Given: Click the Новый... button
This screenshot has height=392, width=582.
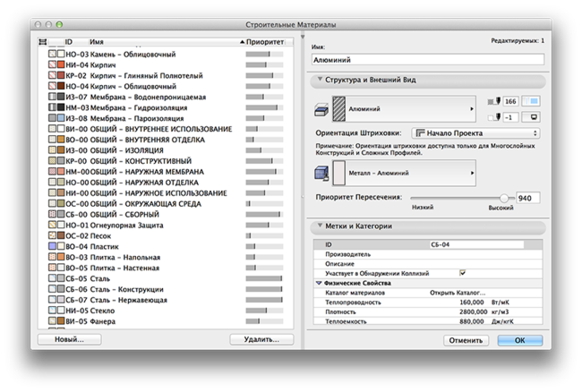Looking at the screenshot, I should [x=70, y=339].
